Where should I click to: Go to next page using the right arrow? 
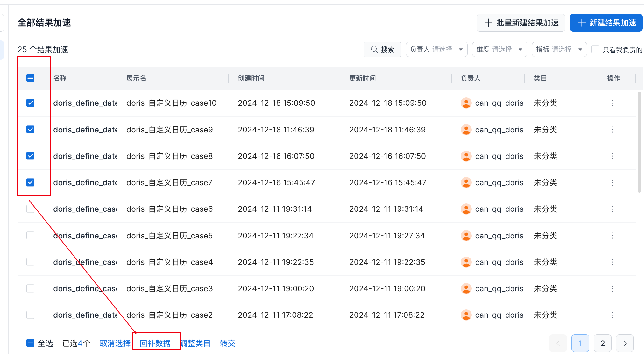point(625,343)
